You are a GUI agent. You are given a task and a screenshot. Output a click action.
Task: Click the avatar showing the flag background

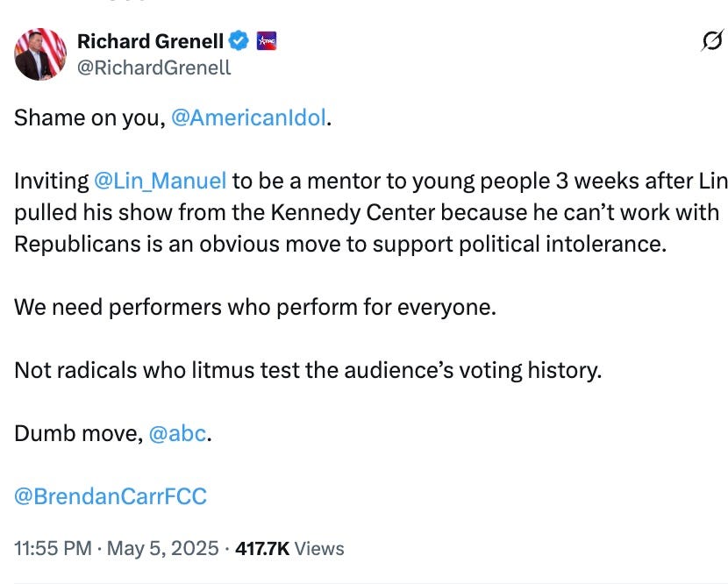(39, 54)
